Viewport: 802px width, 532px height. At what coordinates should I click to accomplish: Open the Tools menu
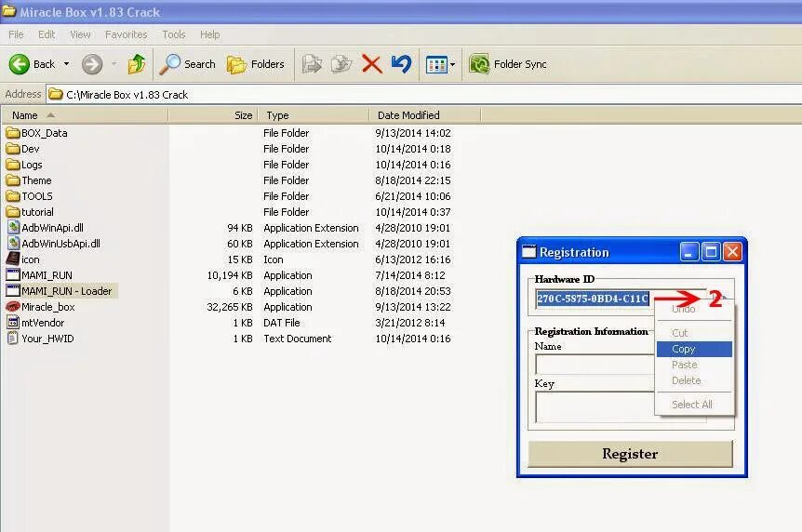click(x=174, y=34)
